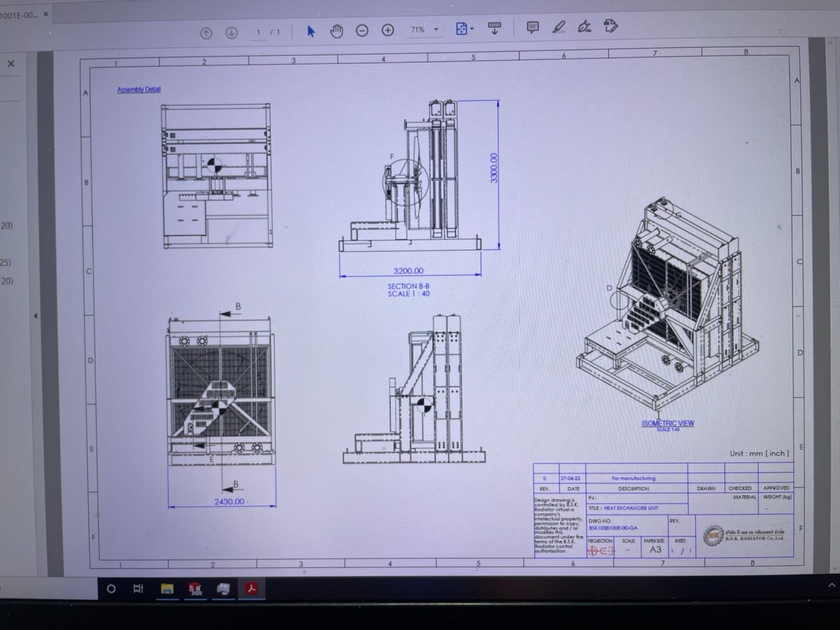Toggle scrolling mode in the toolbar

tap(494, 28)
